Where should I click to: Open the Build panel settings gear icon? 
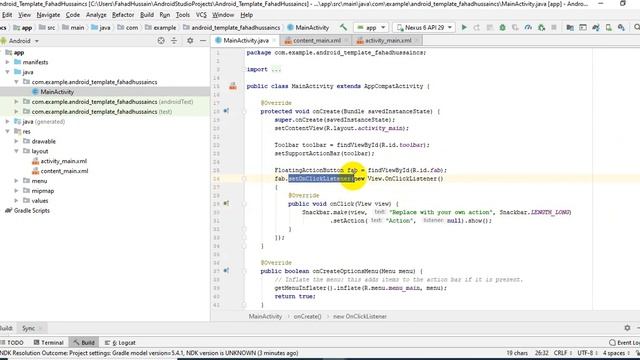627,328
